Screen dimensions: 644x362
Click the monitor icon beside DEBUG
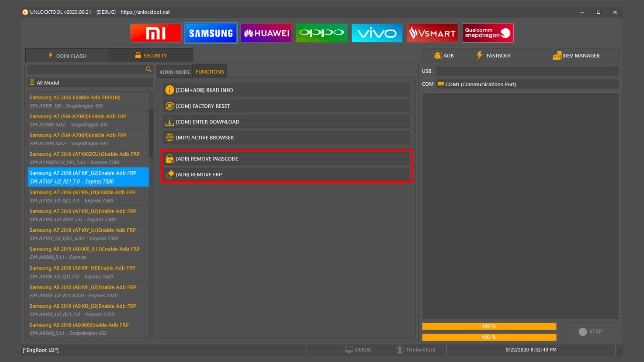(349, 350)
